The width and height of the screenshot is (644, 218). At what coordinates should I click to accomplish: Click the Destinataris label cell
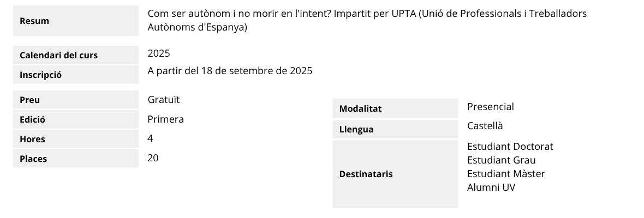pyautogui.click(x=396, y=174)
